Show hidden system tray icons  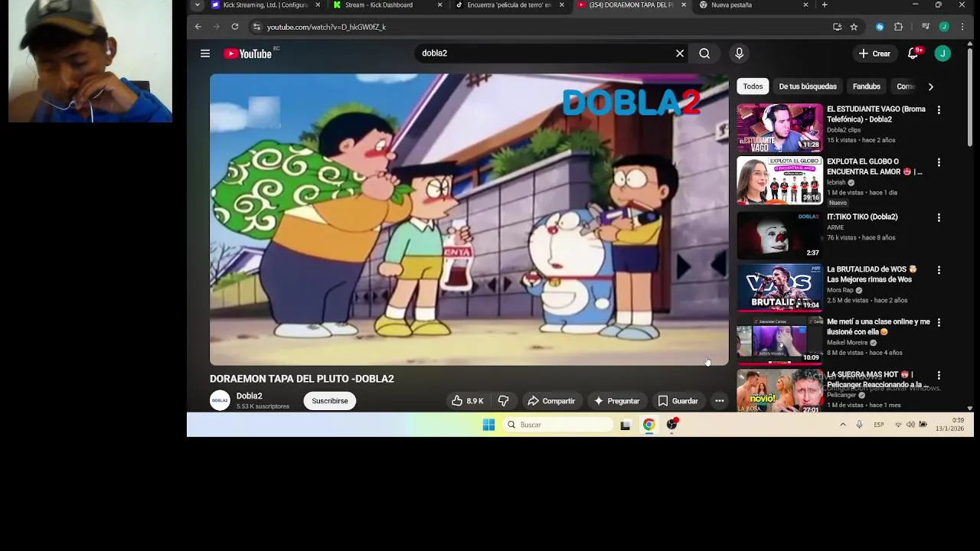843,425
